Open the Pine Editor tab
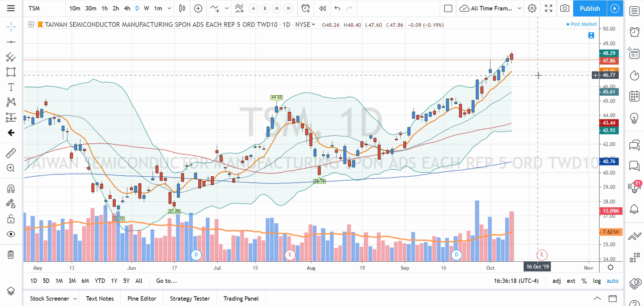This screenshot has width=644, height=306. click(x=142, y=298)
